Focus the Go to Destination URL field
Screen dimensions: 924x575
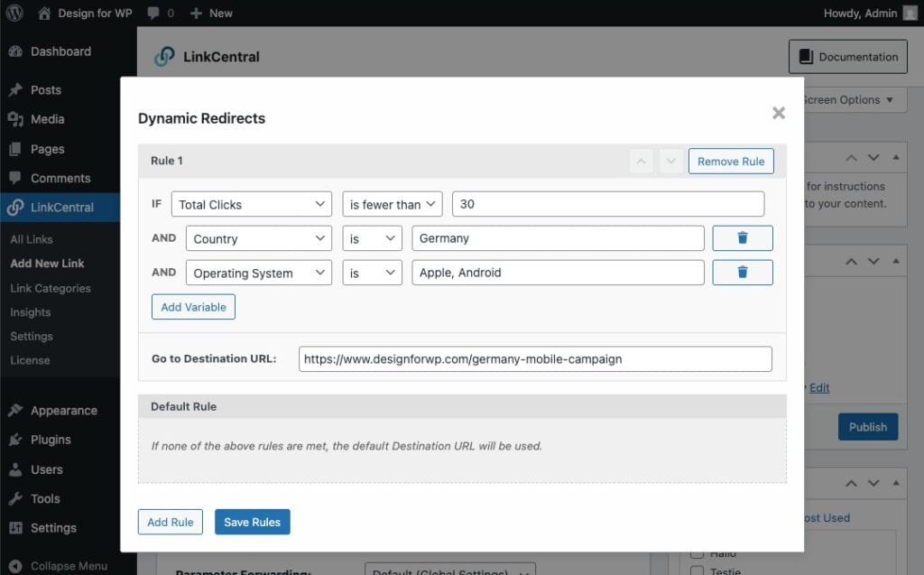(535, 359)
